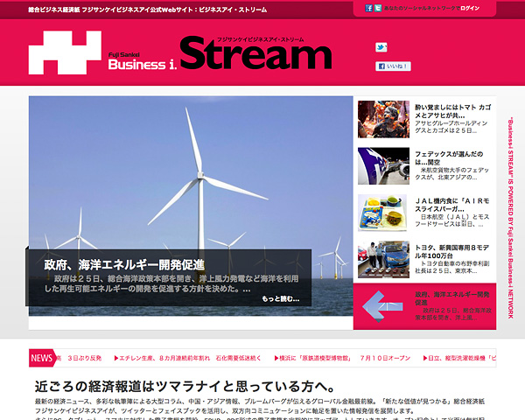Click the Business i. Stream title logo
525x420 pixels.
click(x=220, y=52)
